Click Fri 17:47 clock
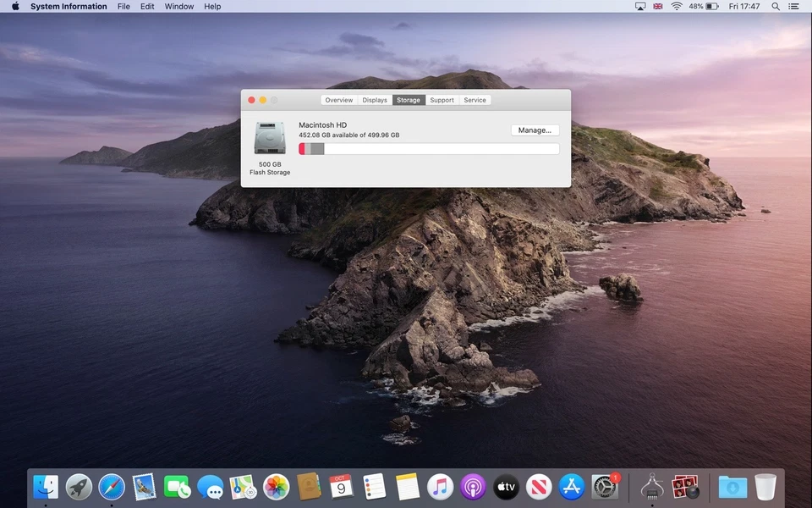 pyautogui.click(x=744, y=6)
